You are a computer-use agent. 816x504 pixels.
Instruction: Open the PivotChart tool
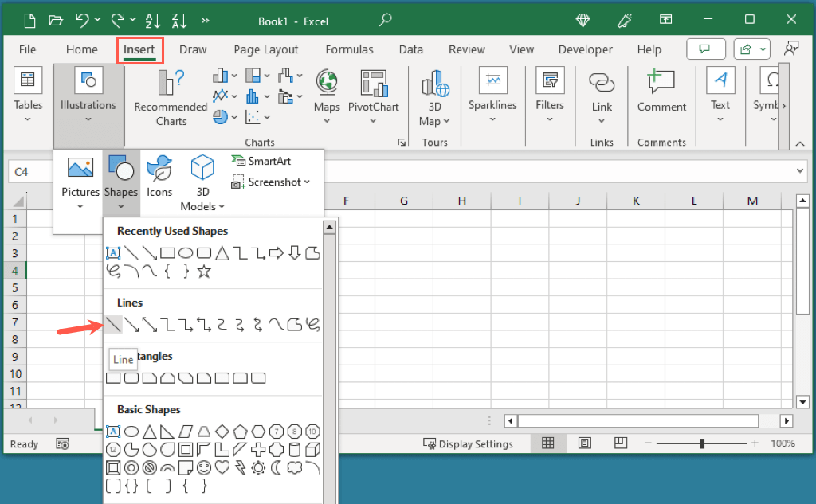(x=374, y=84)
